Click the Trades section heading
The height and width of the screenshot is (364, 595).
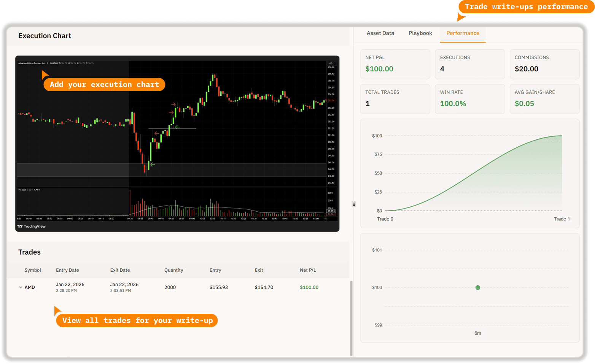29,252
